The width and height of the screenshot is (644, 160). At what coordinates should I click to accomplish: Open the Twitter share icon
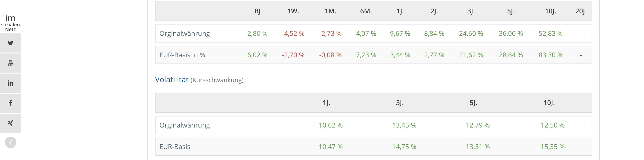11,43
